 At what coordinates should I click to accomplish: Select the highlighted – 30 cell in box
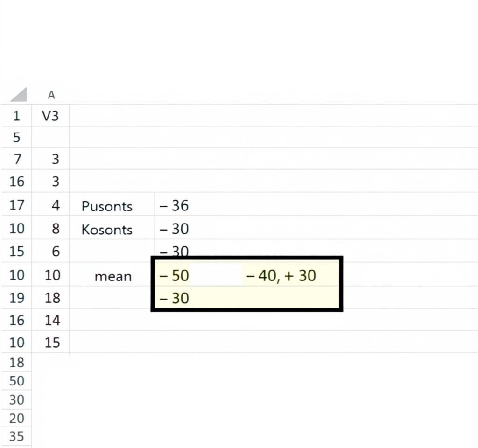[174, 298]
